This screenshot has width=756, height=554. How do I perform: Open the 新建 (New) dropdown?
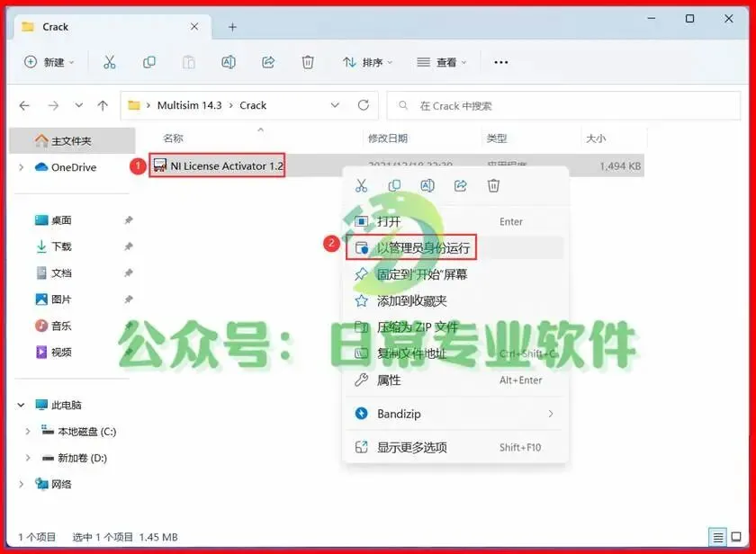pyautogui.click(x=49, y=62)
